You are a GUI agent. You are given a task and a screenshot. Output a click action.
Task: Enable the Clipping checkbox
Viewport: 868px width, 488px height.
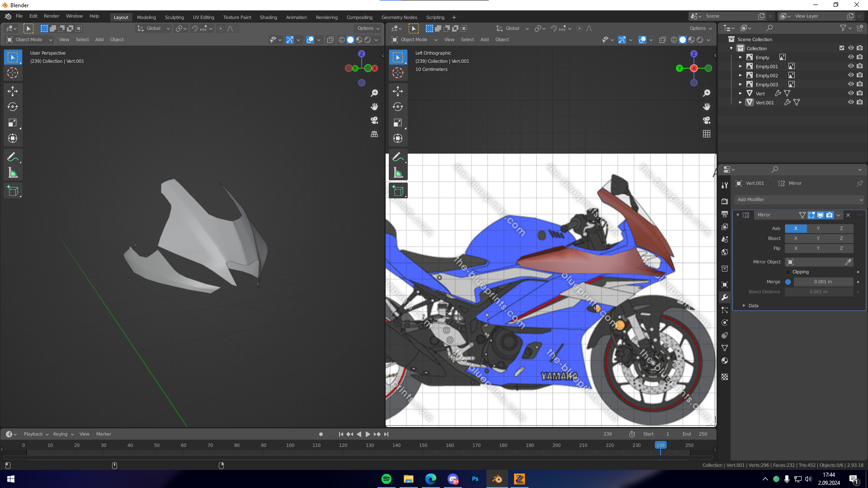pos(788,272)
